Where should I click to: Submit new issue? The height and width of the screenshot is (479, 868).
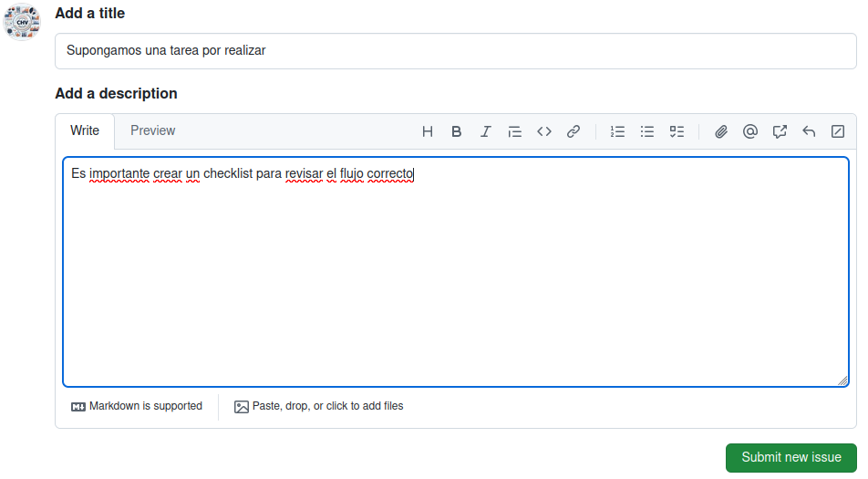click(x=791, y=457)
